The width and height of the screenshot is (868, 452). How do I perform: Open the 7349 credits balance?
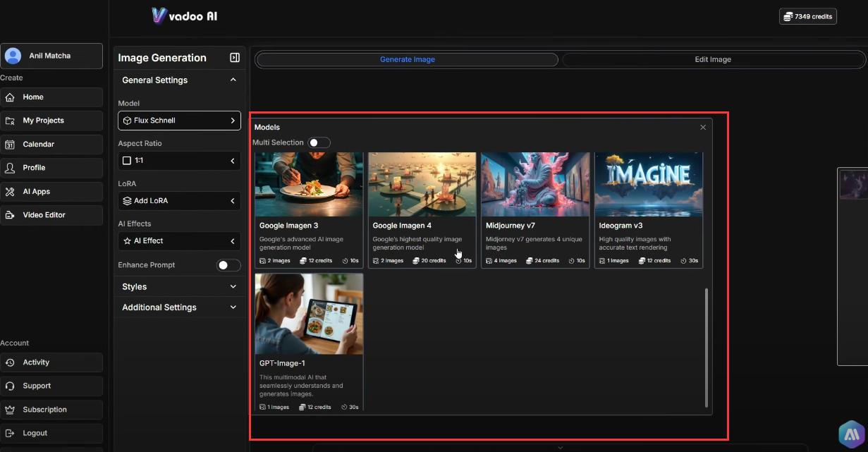pyautogui.click(x=808, y=16)
